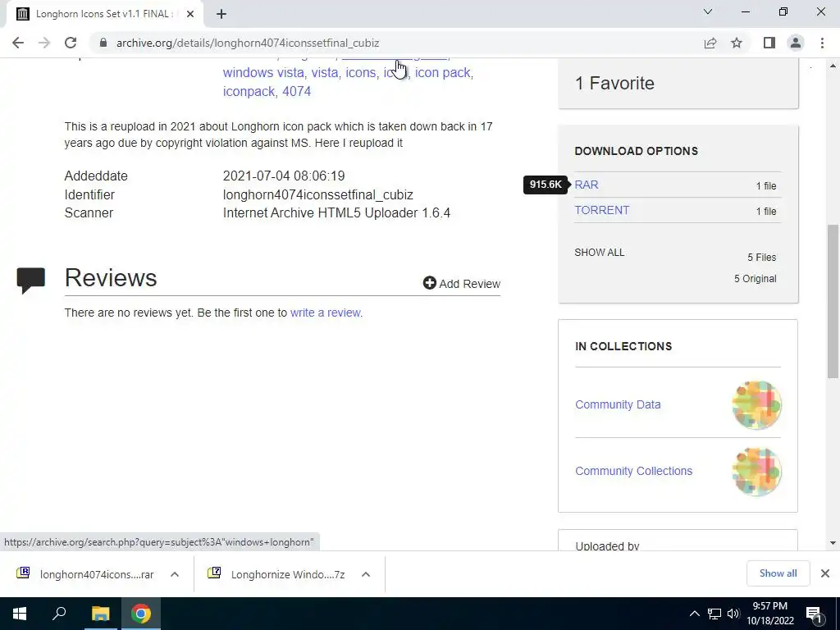Open Windows taskbar search
Image resolution: width=840 pixels, height=630 pixels.
point(59,614)
